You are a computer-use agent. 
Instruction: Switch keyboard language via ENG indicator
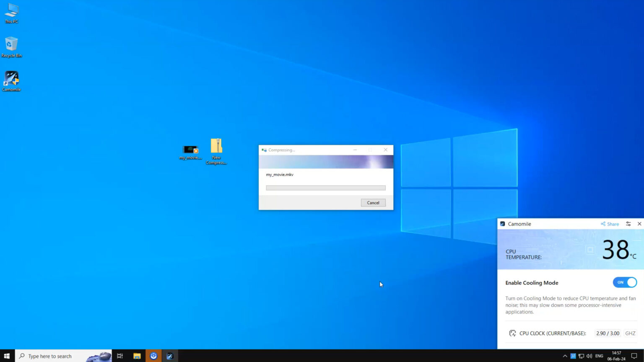click(x=599, y=356)
